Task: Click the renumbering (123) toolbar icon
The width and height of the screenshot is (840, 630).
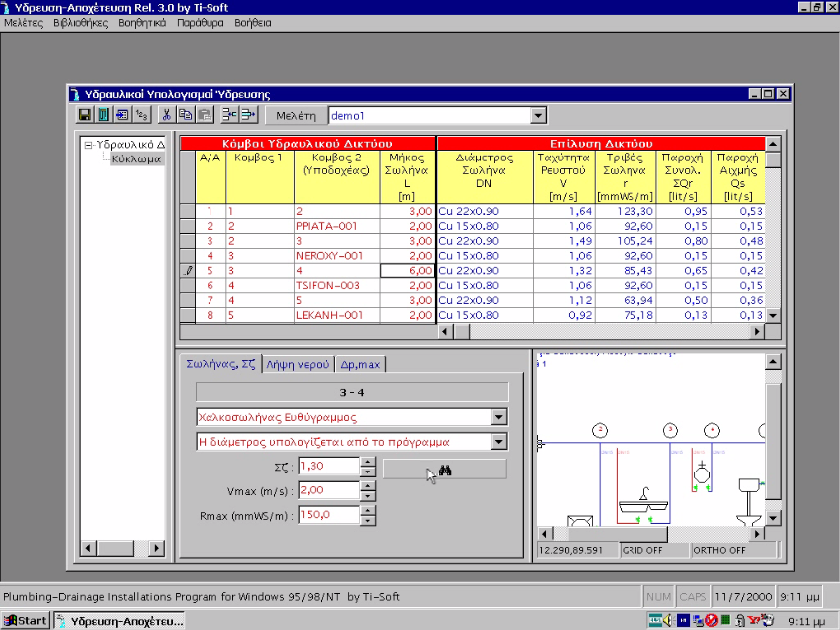Action: [x=141, y=114]
